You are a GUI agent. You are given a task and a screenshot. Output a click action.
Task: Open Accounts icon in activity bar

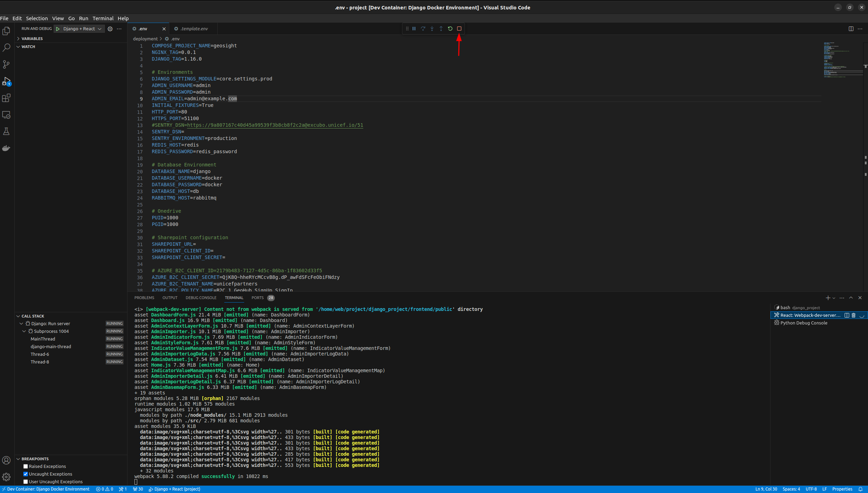[x=6, y=460]
